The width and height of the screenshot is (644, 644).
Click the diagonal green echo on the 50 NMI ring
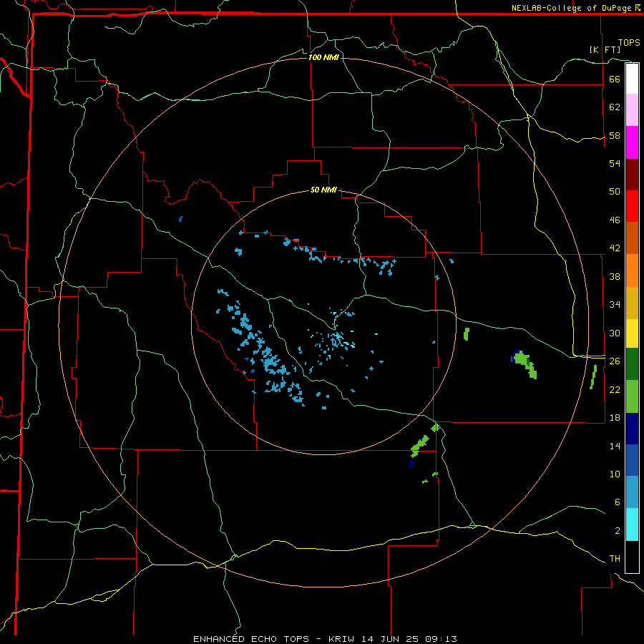click(x=420, y=446)
